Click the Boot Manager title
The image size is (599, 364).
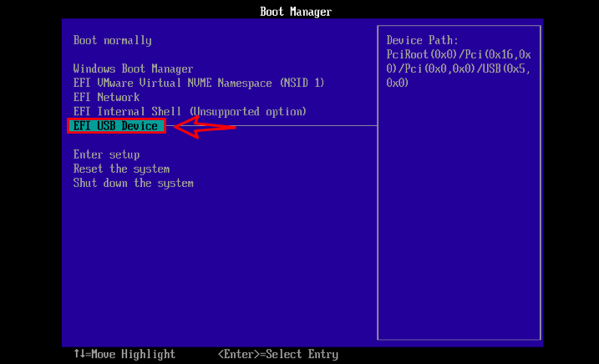pos(296,12)
